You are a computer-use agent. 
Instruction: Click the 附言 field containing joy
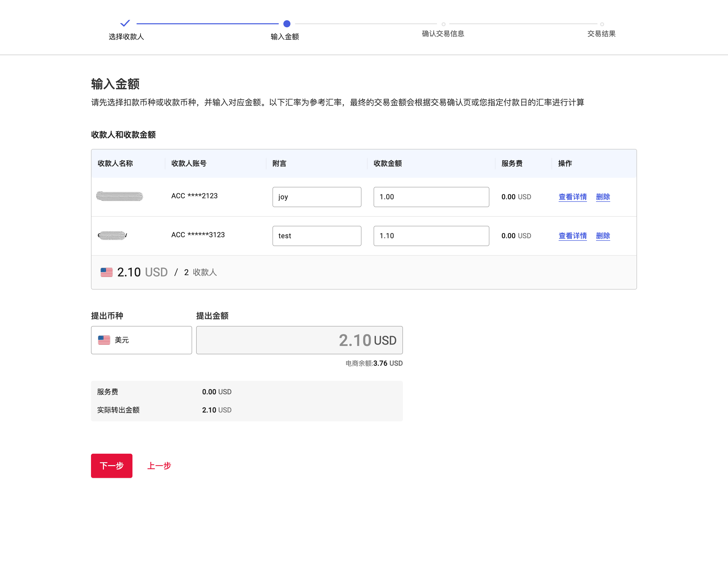[317, 197]
